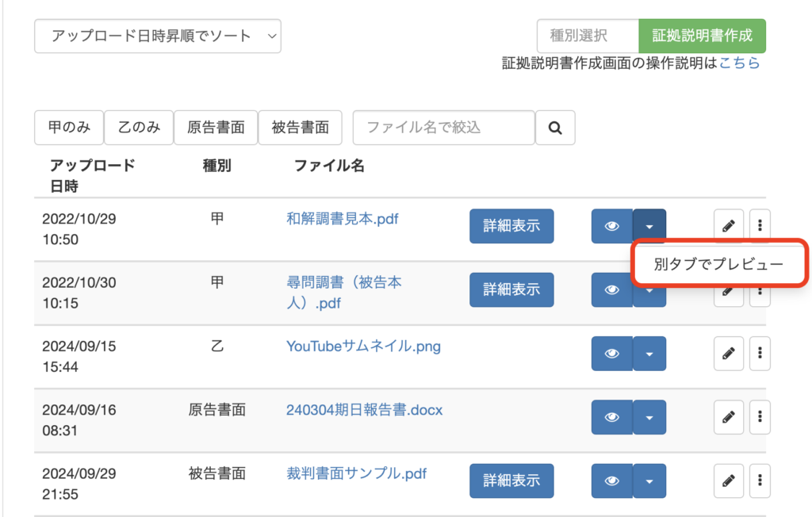Click the magnifying glass search icon
Image resolution: width=812 pixels, height=517 pixels.
coord(555,128)
